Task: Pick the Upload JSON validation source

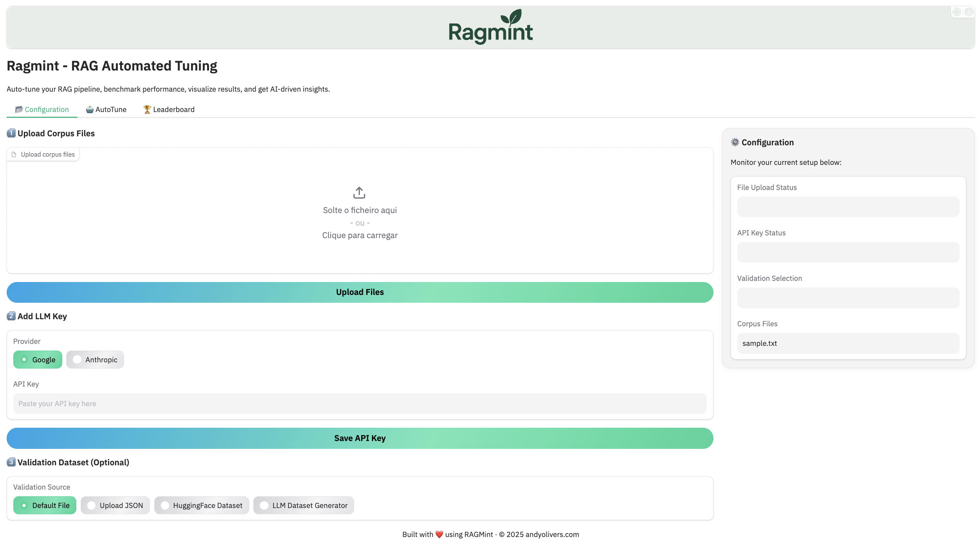Action: (x=115, y=505)
